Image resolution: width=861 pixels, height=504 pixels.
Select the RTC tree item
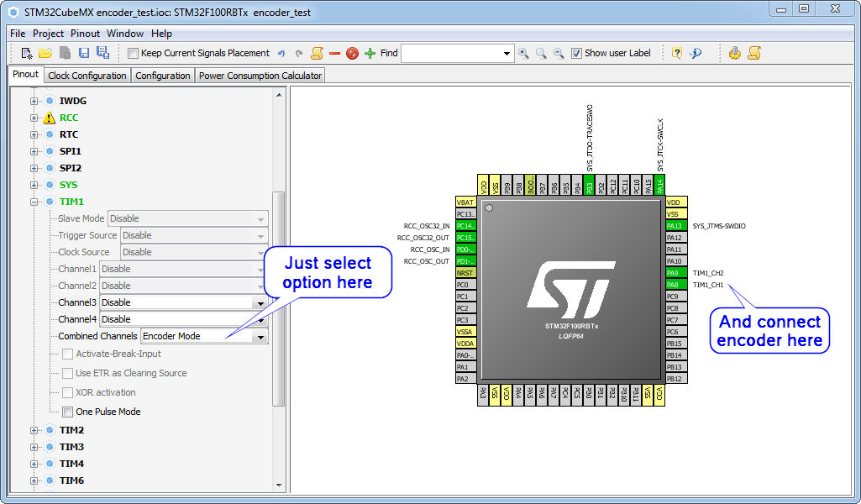tap(69, 134)
